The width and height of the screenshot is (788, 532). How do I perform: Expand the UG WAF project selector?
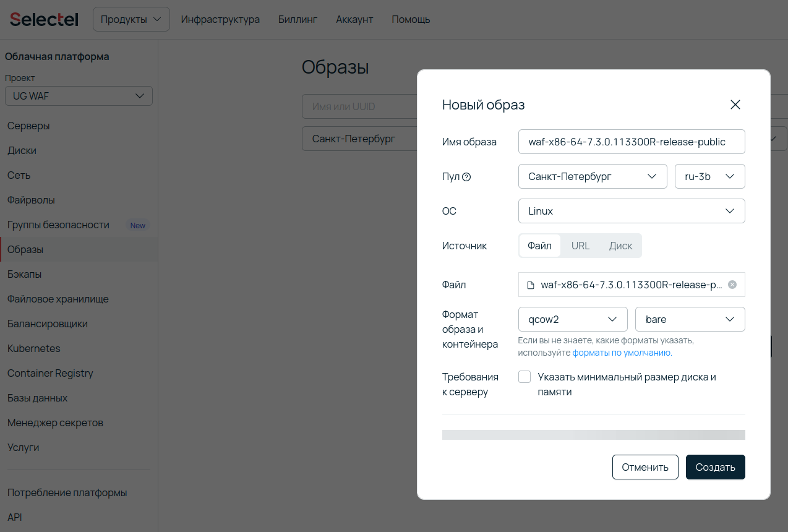point(79,96)
